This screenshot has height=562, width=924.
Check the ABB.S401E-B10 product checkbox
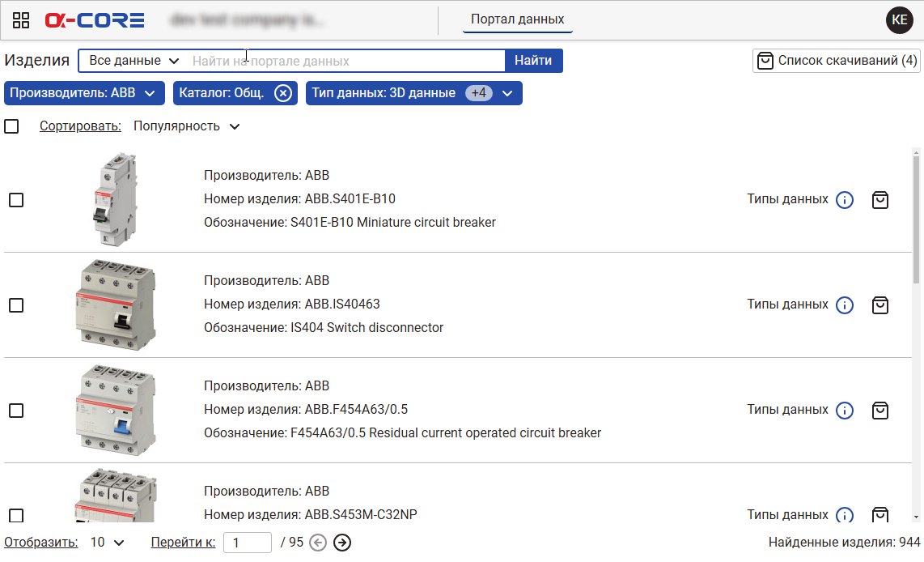(x=16, y=200)
